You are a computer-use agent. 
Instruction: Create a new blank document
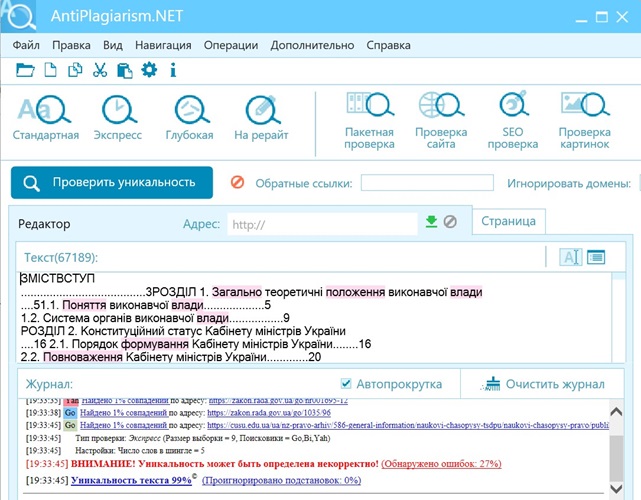(50, 70)
